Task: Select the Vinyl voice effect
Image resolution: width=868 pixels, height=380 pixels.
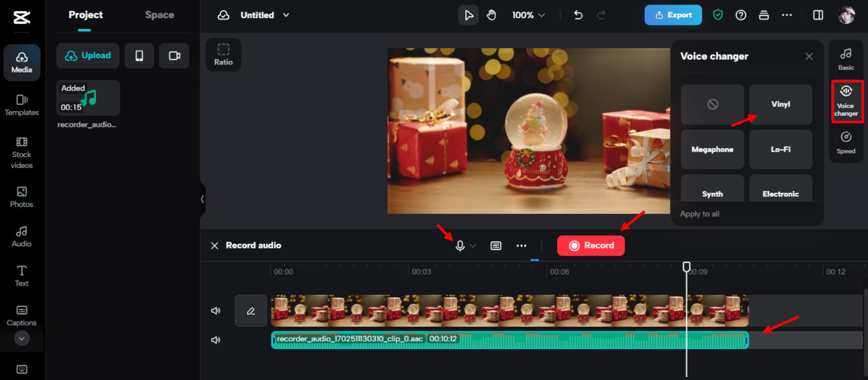Action: point(781,104)
